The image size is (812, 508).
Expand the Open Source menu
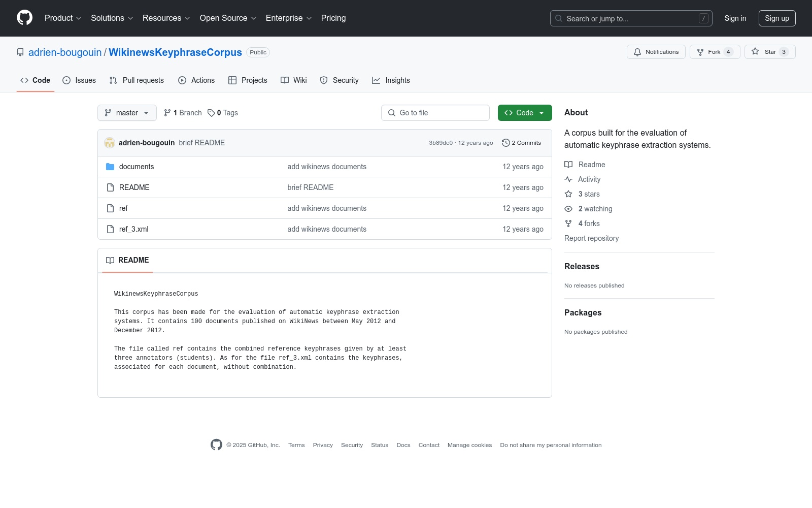pyautogui.click(x=228, y=18)
